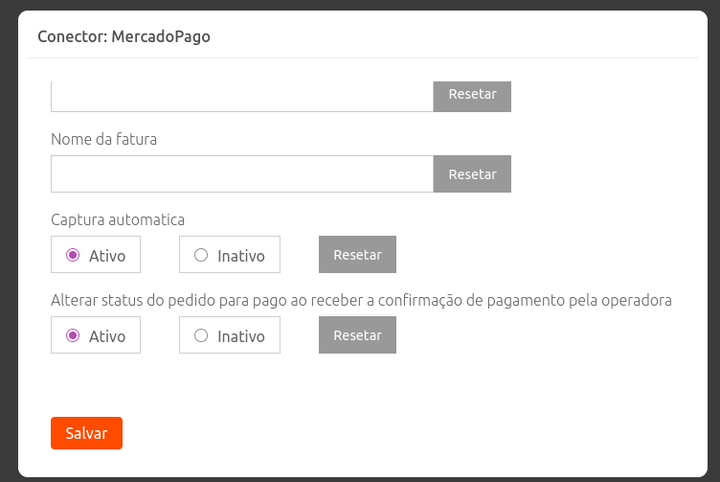Click the Conector: MercadoPago dialog title
The height and width of the screenshot is (482, 720).
[x=124, y=37]
